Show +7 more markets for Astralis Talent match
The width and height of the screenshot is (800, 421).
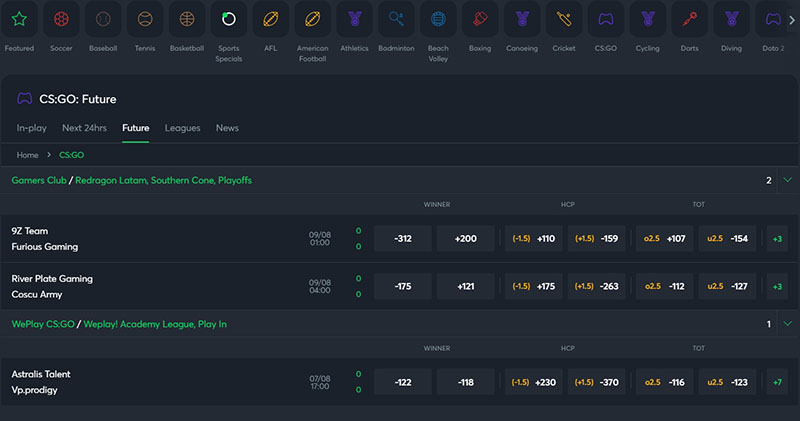coord(777,382)
